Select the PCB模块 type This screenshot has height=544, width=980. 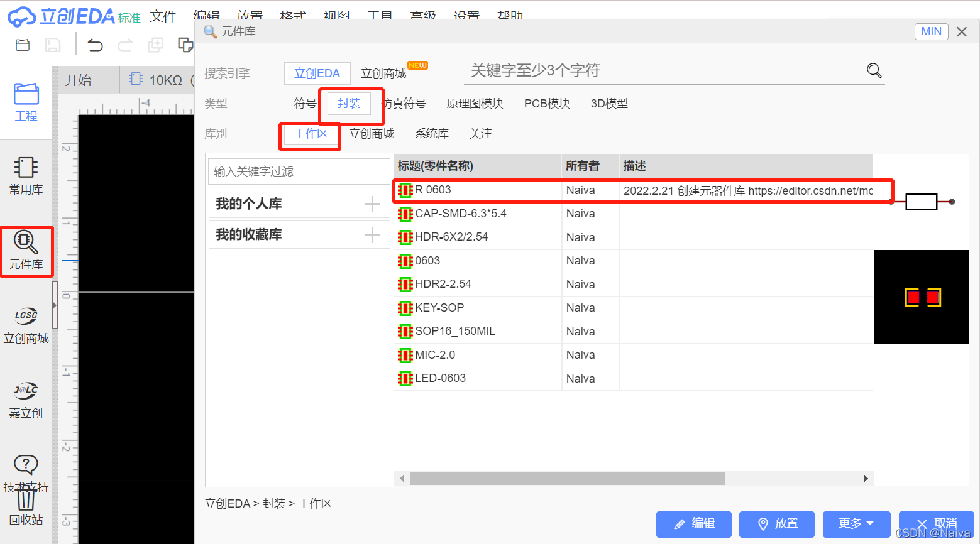point(547,103)
